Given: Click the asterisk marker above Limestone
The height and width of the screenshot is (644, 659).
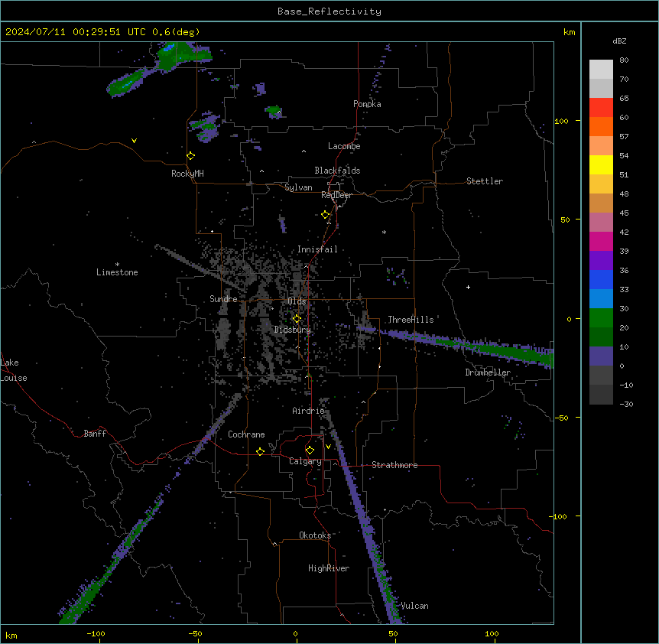Looking at the screenshot, I should (x=117, y=265).
